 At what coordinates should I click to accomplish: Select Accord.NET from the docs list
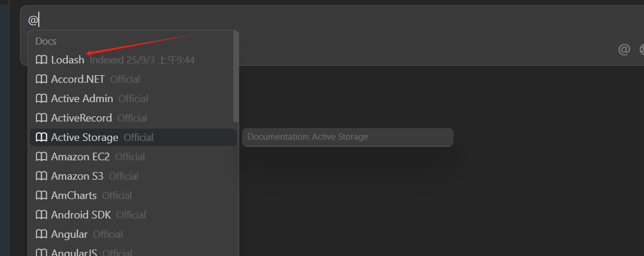pos(78,79)
